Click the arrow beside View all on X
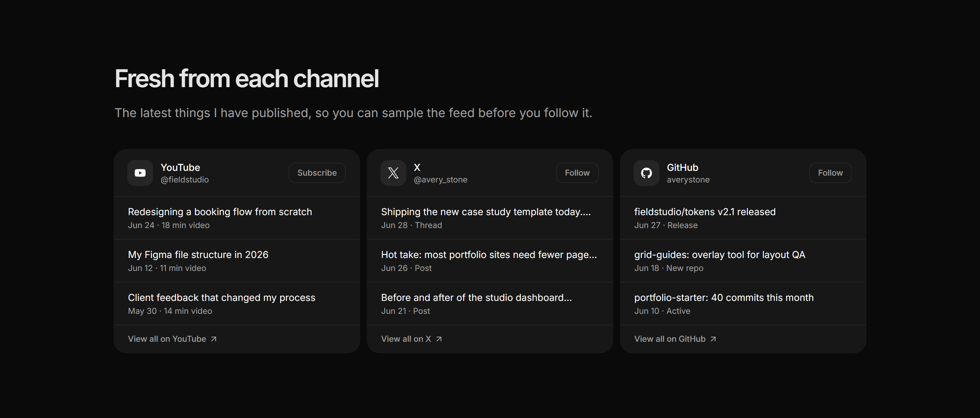The height and width of the screenshot is (418, 980). pos(439,339)
